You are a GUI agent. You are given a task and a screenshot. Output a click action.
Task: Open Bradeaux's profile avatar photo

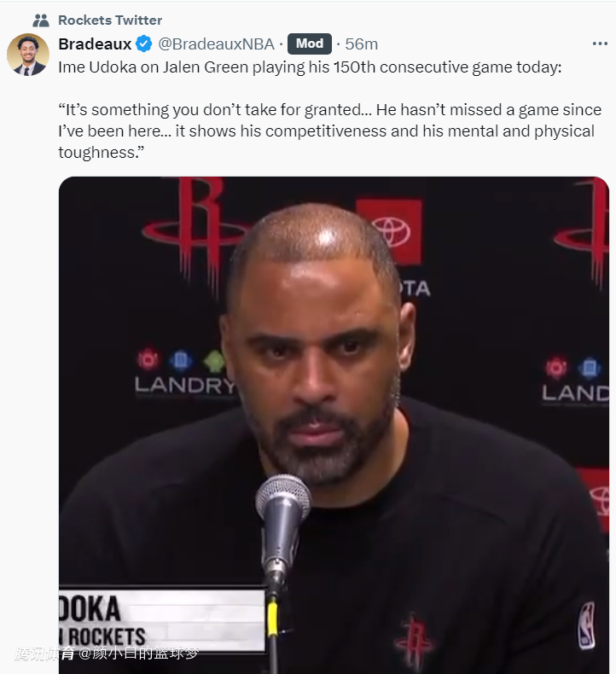(x=28, y=55)
